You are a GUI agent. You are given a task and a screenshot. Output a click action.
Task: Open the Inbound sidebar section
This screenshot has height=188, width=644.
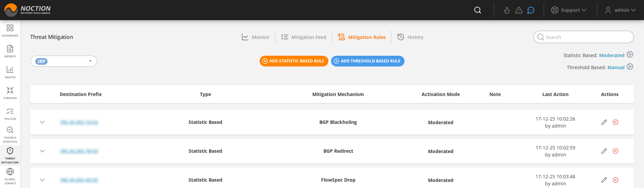pos(10,93)
